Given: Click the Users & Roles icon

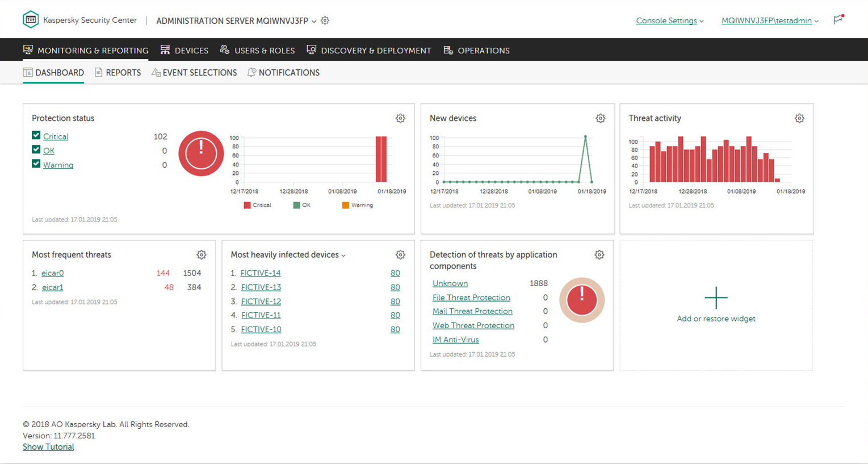Looking at the screenshot, I should coord(225,50).
